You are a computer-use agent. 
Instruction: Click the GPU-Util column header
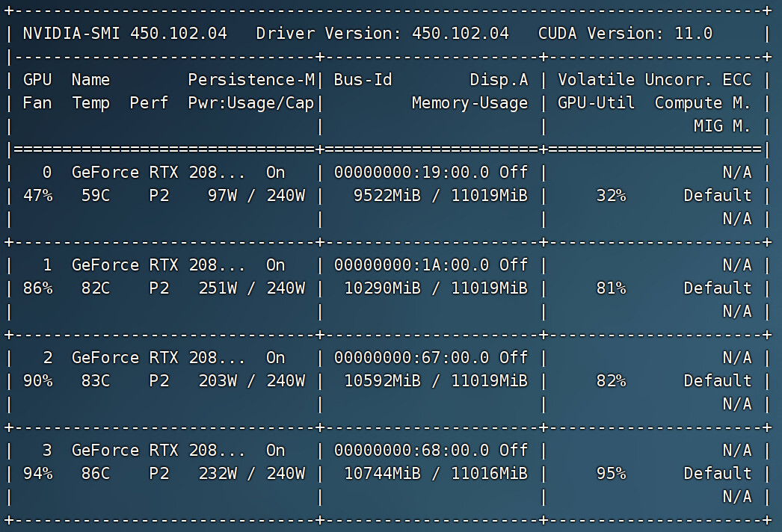[x=596, y=103]
